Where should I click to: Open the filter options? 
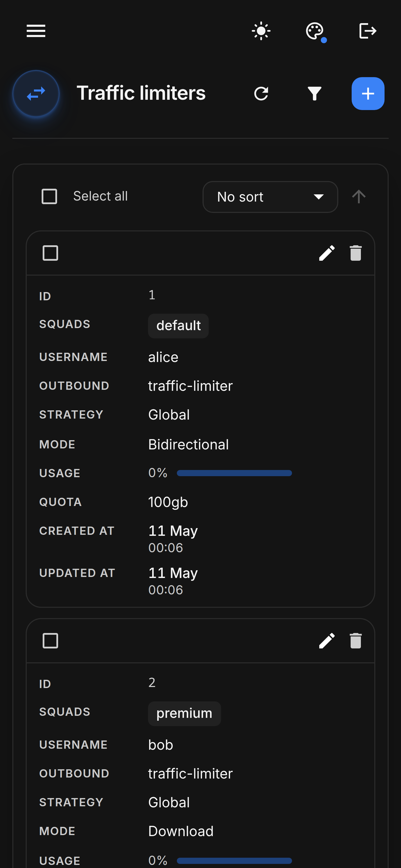[314, 94]
